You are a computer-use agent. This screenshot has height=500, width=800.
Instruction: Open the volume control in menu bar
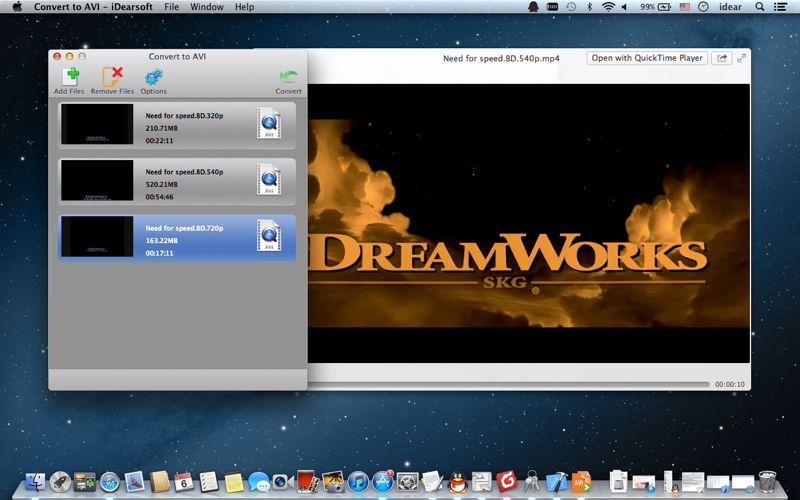pos(626,7)
